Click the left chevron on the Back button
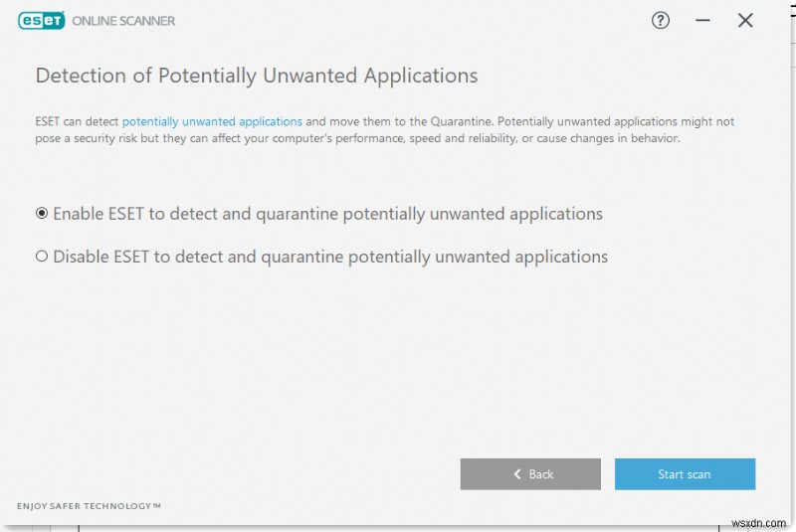796x532 pixels. [x=517, y=474]
